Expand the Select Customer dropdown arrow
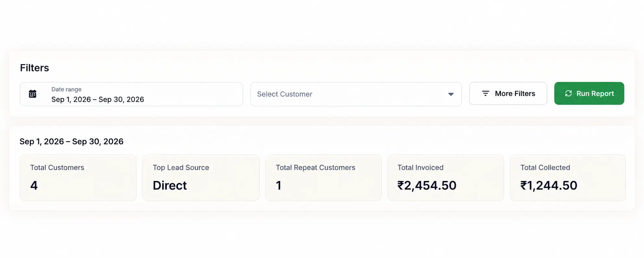 click(451, 94)
